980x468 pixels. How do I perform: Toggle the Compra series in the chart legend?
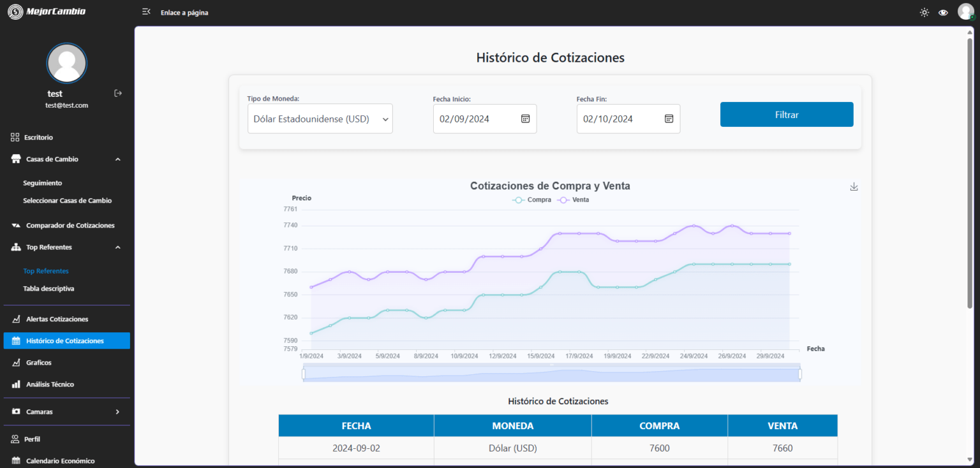coord(532,200)
